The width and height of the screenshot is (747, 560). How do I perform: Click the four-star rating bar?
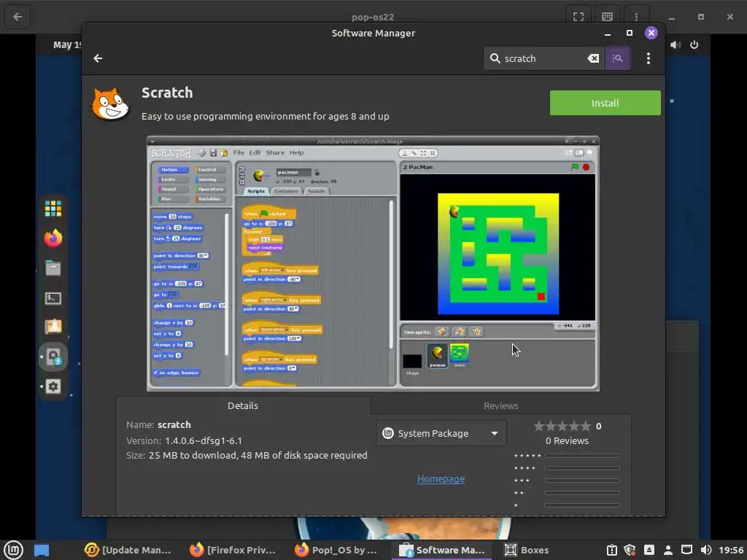pyautogui.click(x=581, y=468)
